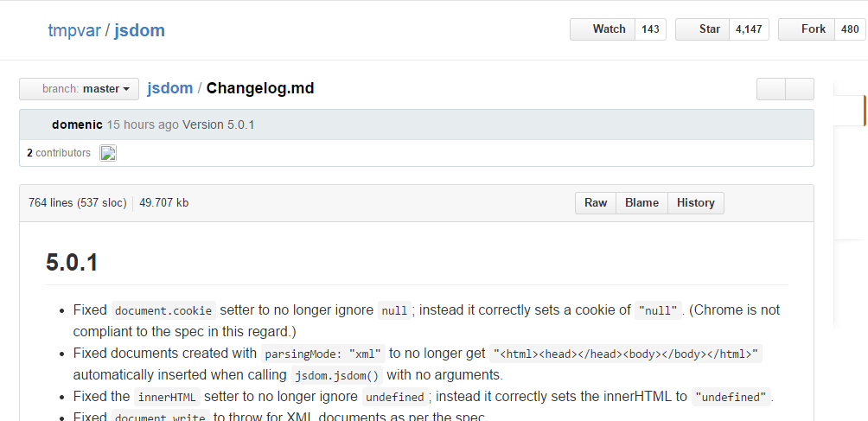Go to jsdom root in file breadcrumb
The image size is (868, 421).
[170, 88]
